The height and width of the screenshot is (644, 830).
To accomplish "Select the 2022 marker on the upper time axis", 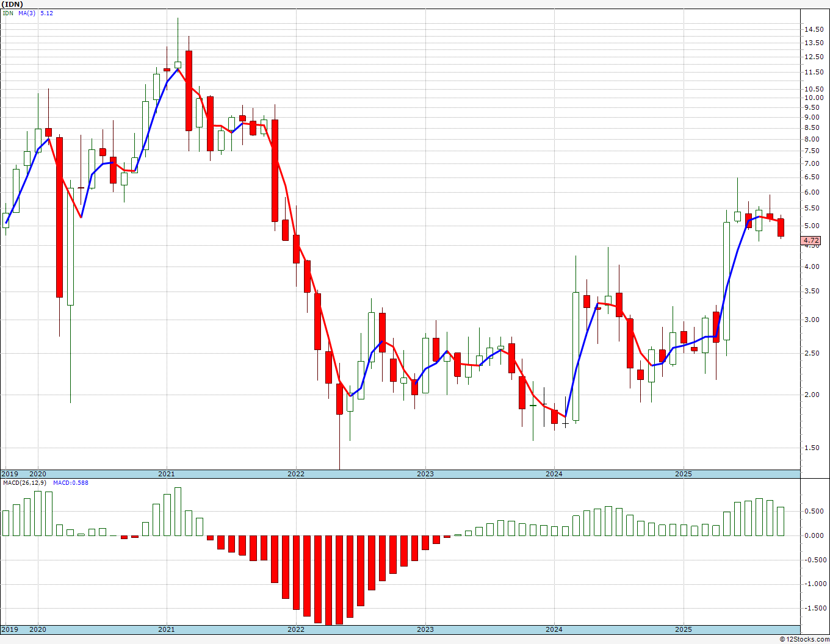I will pyautogui.click(x=296, y=474).
